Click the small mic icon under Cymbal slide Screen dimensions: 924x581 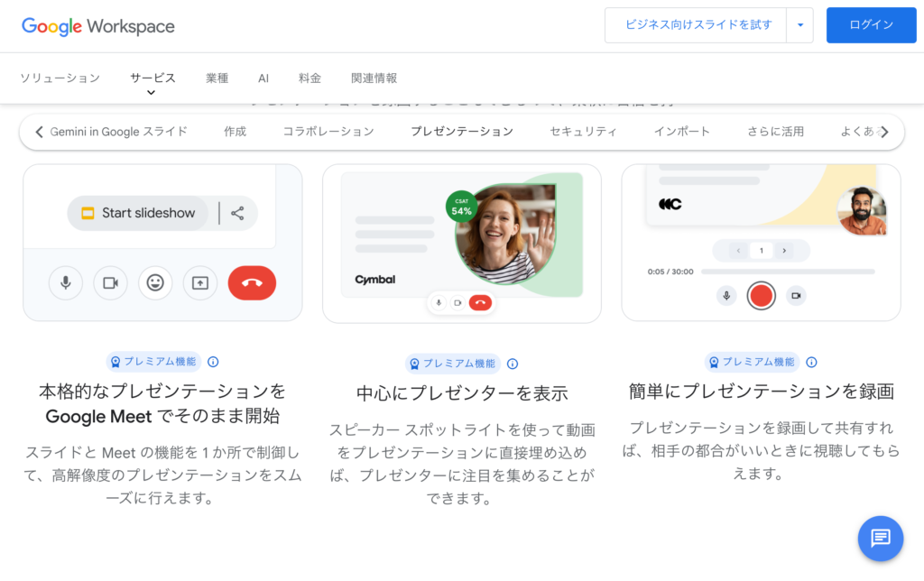click(439, 303)
